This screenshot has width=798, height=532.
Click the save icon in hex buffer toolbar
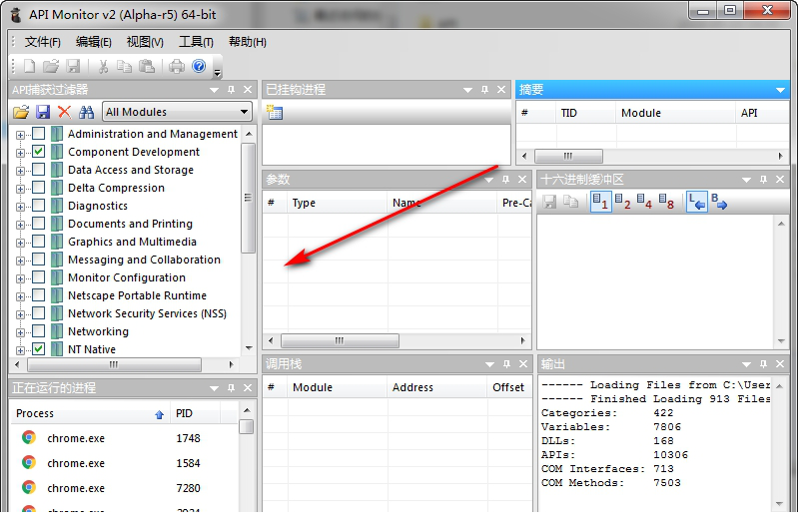[549, 202]
